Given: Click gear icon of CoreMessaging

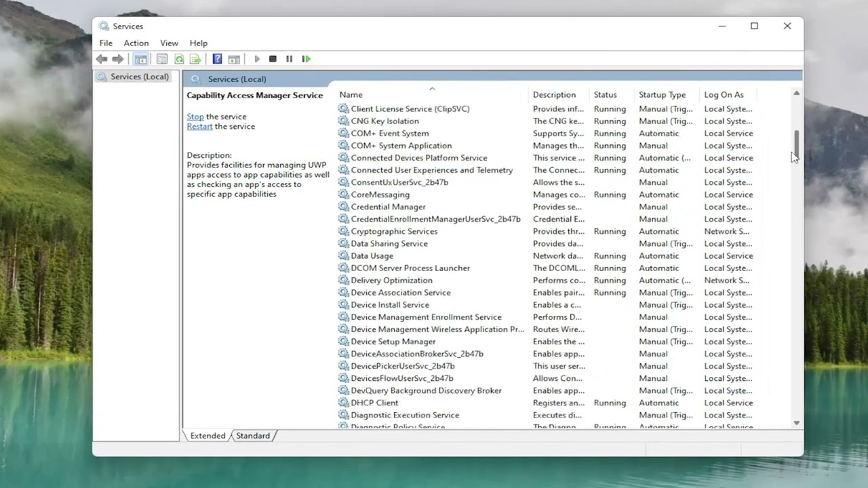Looking at the screenshot, I should [344, 195].
